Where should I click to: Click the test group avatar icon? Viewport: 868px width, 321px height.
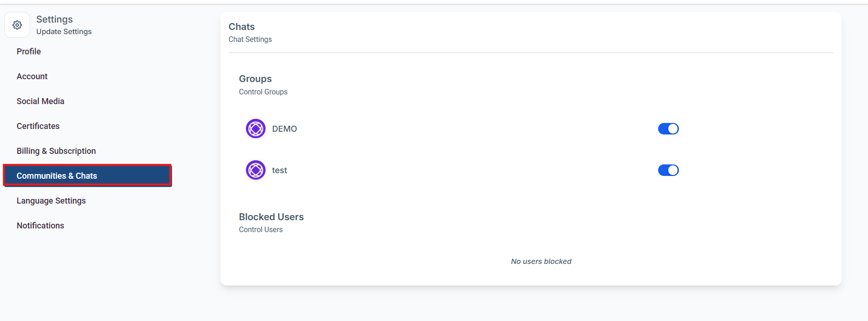256,170
